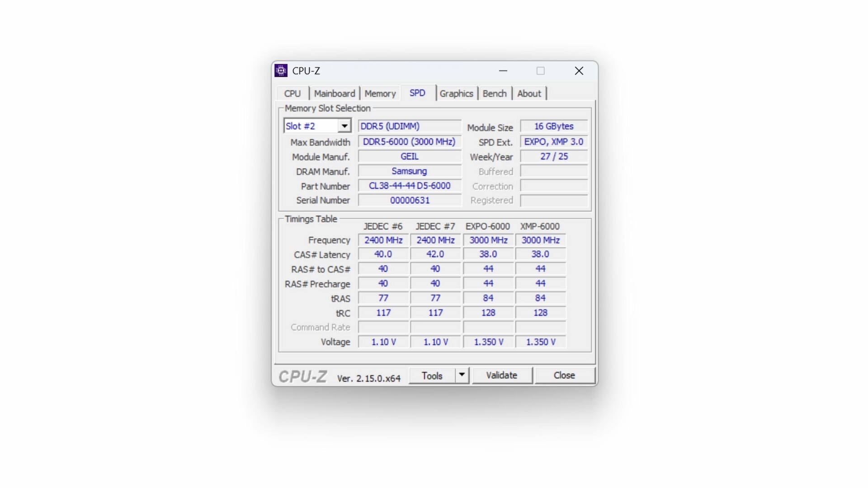
Task: Click the Serial Number field showing 00000631
Action: click(409, 200)
